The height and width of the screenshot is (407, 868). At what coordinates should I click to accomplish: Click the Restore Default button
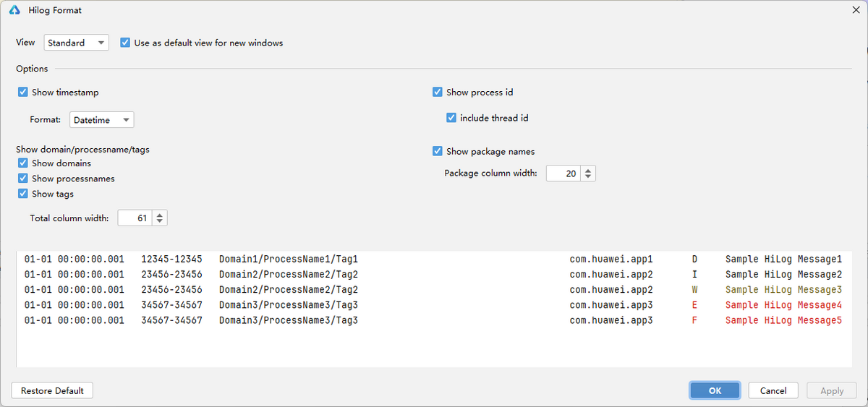[x=52, y=390]
